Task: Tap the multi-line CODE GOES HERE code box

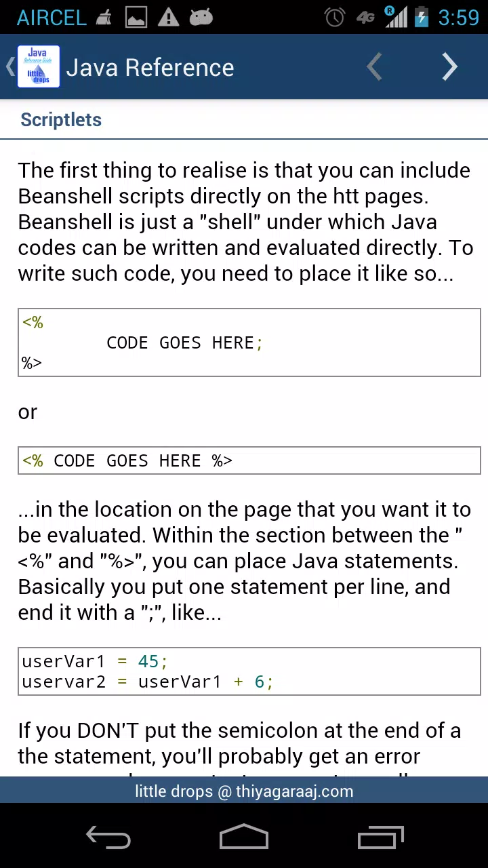Action: pyautogui.click(x=249, y=342)
